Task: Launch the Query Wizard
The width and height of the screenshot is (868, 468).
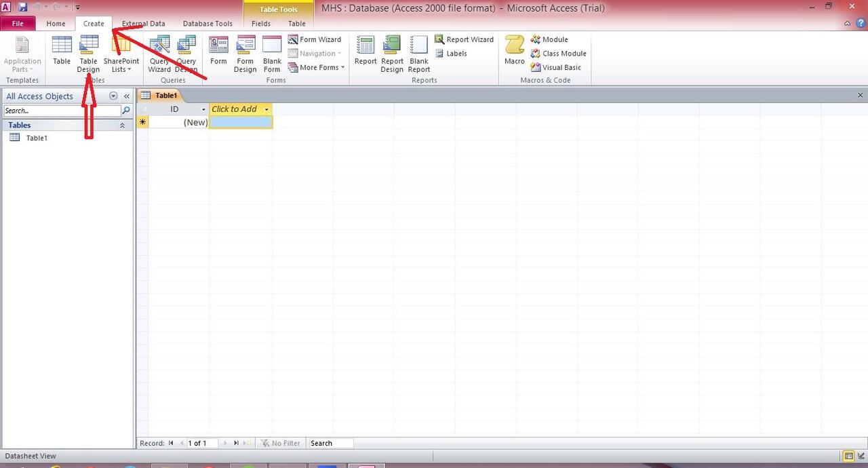Action: [x=159, y=54]
